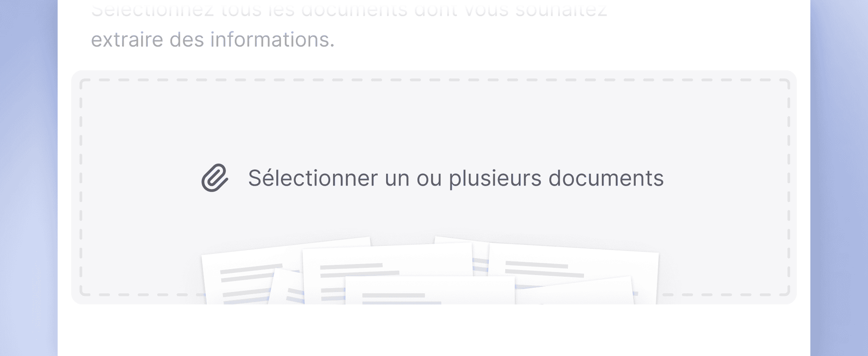This screenshot has height=356, width=868.
Task: Click the word "Sélectionner" in the dropzone
Action: pyautogui.click(x=313, y=178)
